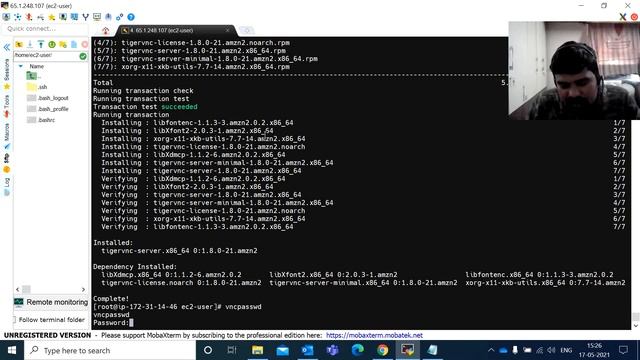Click the Packages icon in toolbar
Screen dimensions: 640x360
(108, 17)
